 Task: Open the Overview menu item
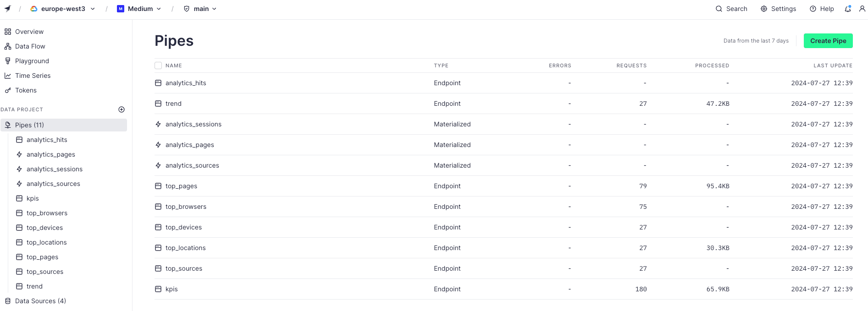coord(29,32)
